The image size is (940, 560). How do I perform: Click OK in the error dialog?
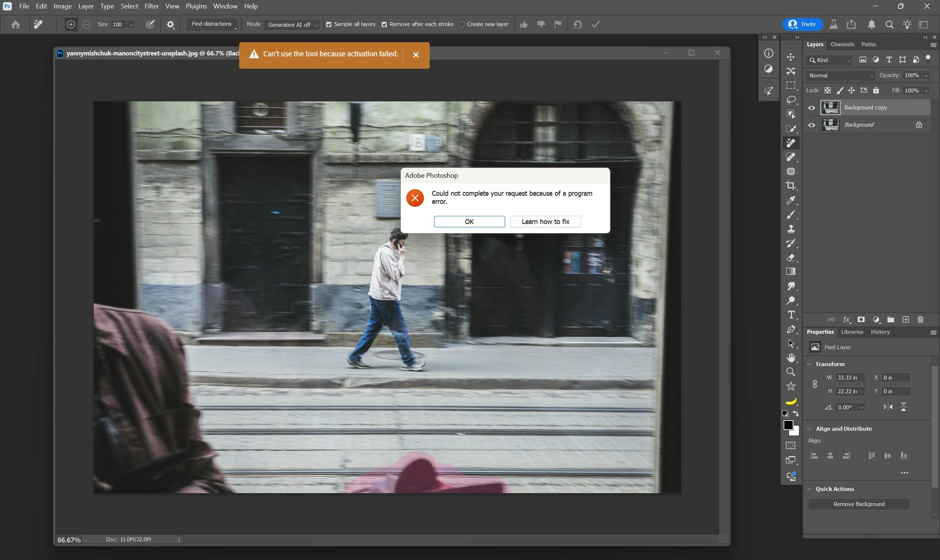pos(469,221)
